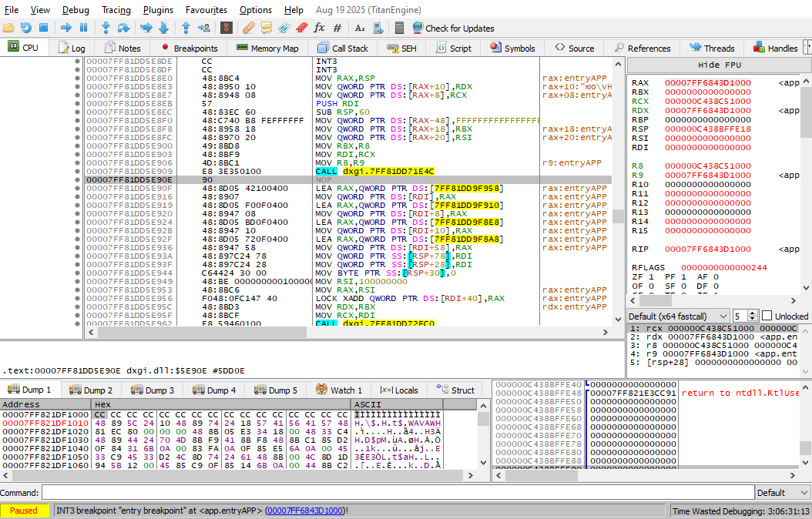The image size is (812, 519).
Task: Switch to the Memory Map tab
Action: point(267,48)
